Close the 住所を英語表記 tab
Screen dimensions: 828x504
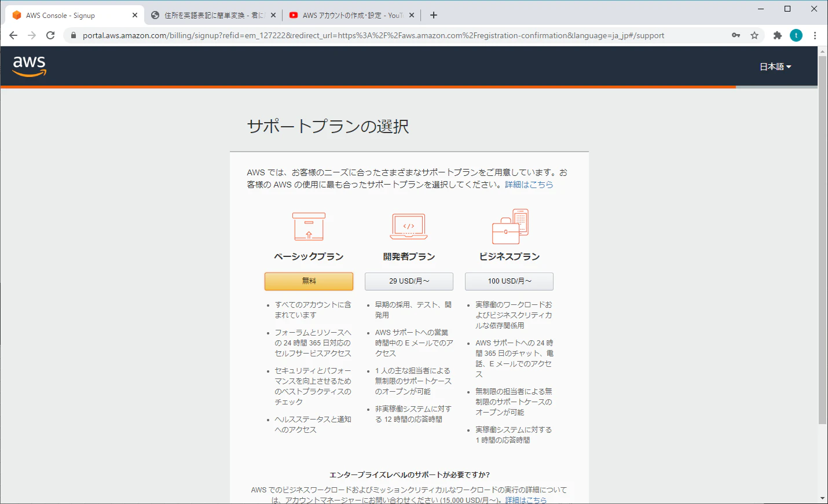(x=273, y=16)
